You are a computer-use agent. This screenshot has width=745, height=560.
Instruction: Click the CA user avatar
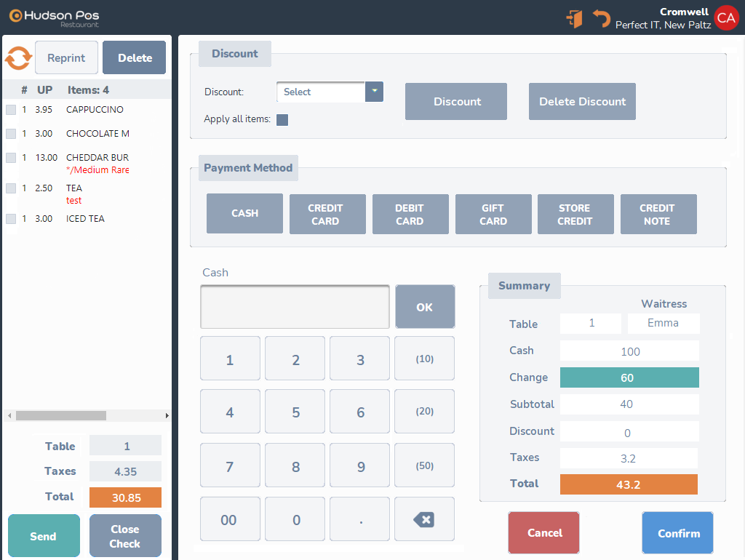tap(726, 18)
